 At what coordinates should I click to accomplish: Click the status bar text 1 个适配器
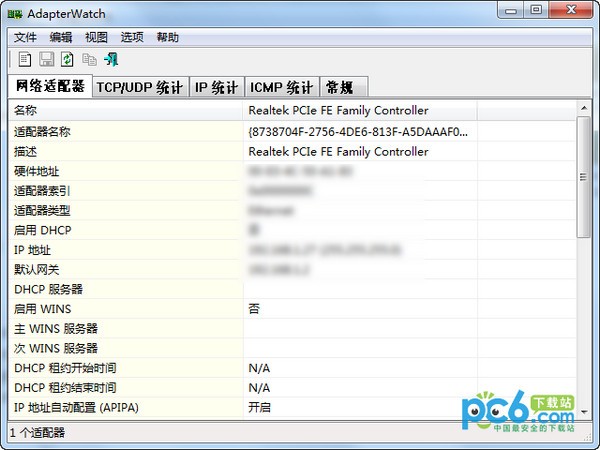[x=38, y=433]
